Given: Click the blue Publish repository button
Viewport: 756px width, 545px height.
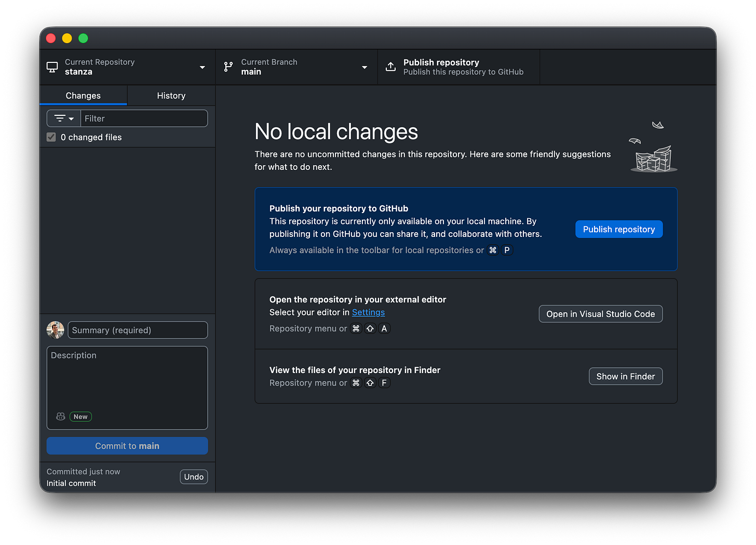Looking at the screenshot, I should tap(618, 229).
